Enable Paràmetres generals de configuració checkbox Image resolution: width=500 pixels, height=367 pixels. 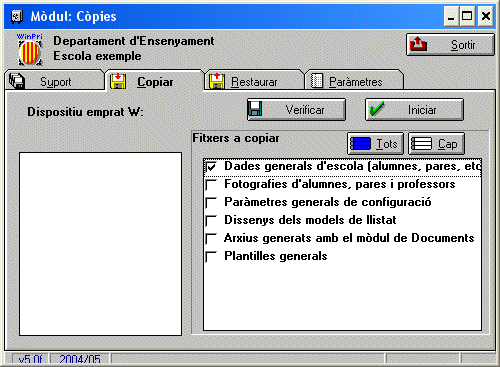click(x=211, y=202)
